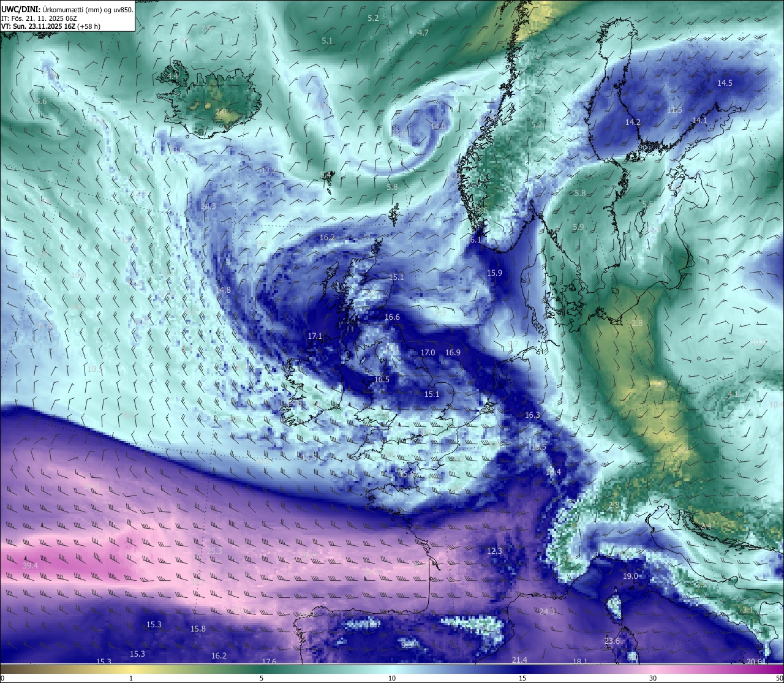Click the 24.3 value label

coord(547,612)
